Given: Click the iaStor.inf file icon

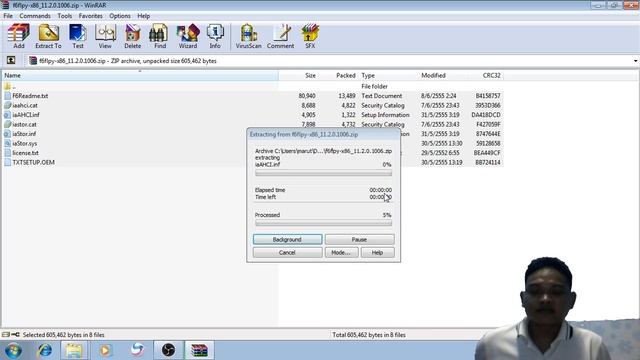Looking at the screenshot, I should [7, 133].
